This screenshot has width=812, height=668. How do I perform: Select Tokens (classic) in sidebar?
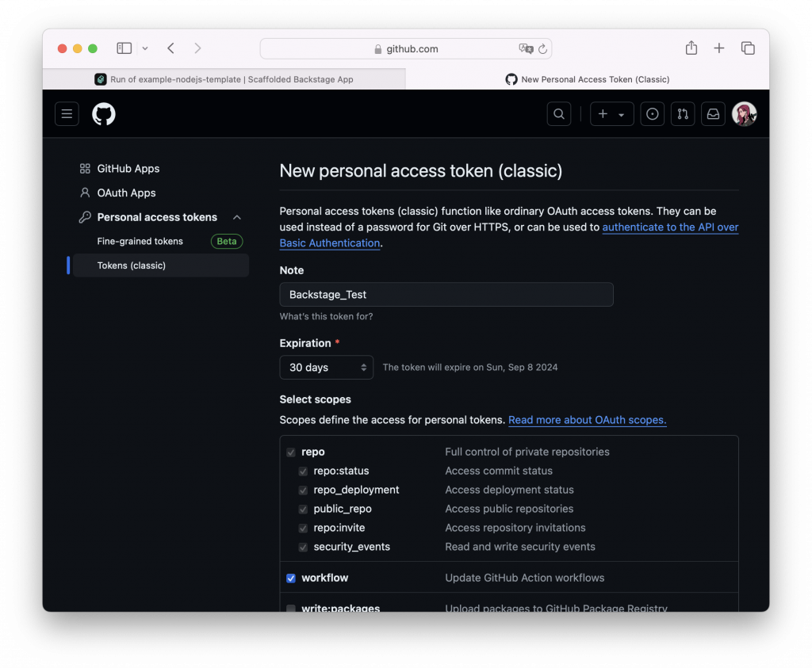(161, 265)
